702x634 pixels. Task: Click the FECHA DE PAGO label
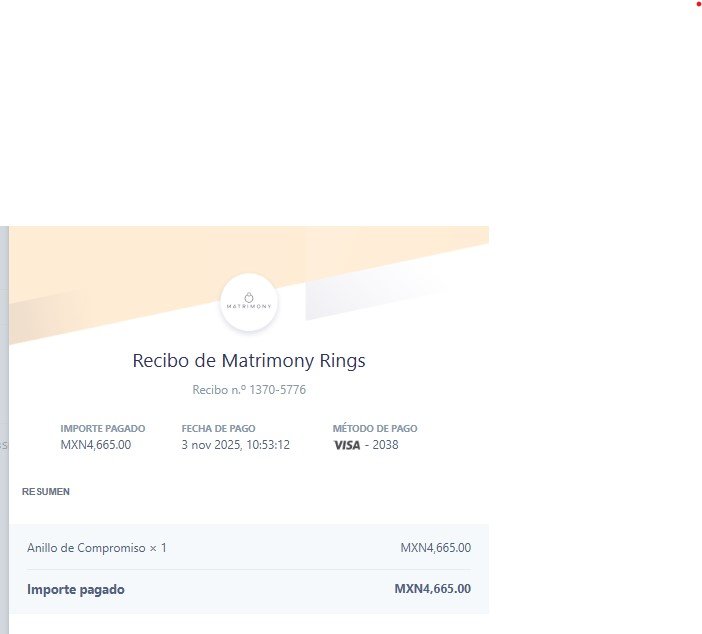(218, 429)
